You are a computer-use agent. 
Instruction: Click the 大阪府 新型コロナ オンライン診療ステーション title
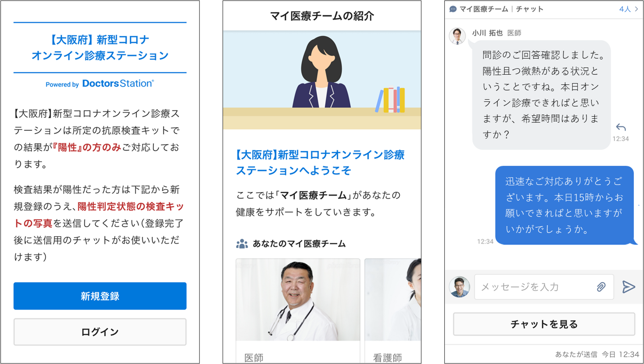100,47
